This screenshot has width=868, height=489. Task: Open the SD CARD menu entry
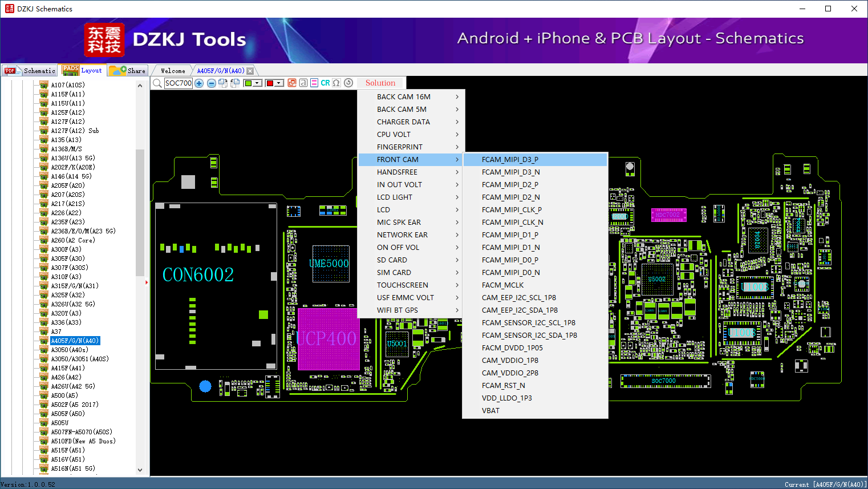tap(411, 260)
